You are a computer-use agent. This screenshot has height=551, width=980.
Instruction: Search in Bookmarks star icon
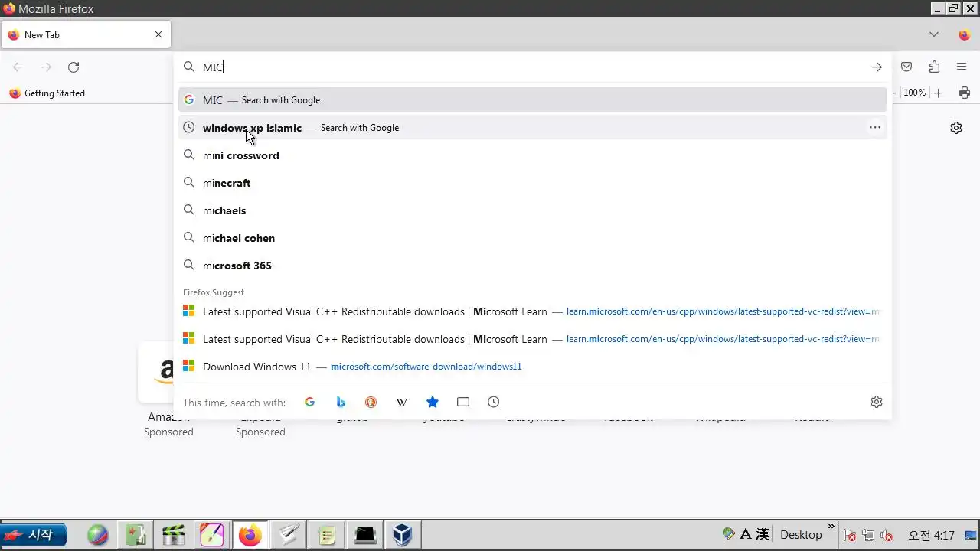[433, 402]
